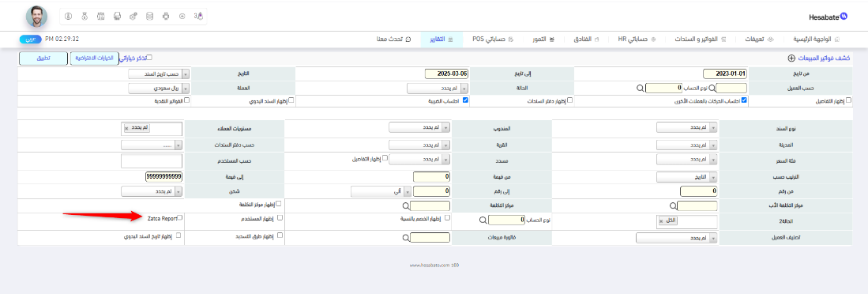Click the printer icon in top toolbar
The image size is (868, 294).
pos(117,17)
